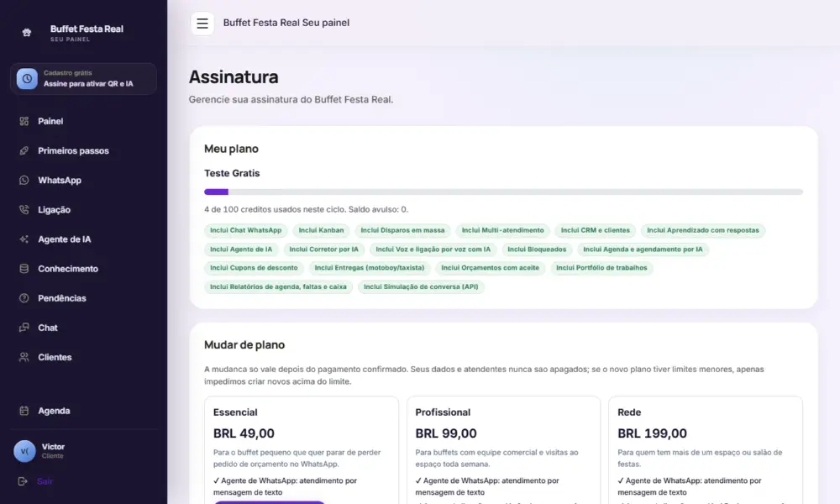Open the Agenda calendar icon
840x504 pixels.
coord(24,411)
